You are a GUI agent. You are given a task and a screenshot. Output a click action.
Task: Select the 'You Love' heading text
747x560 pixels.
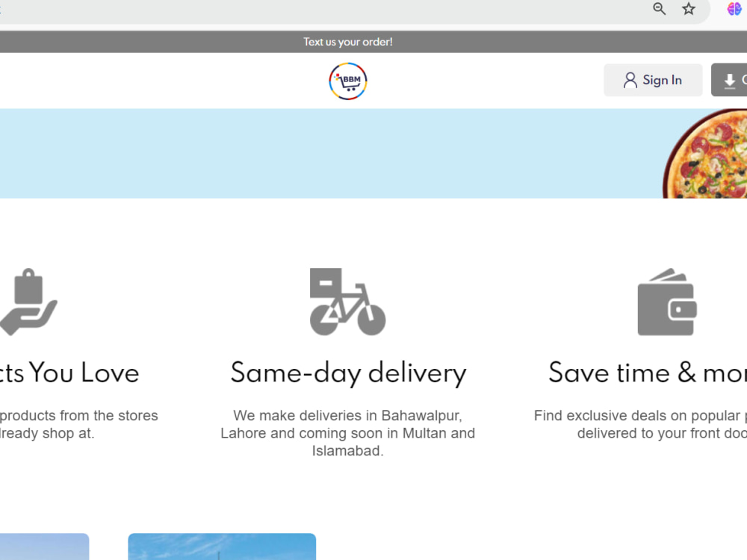(84, 373)
